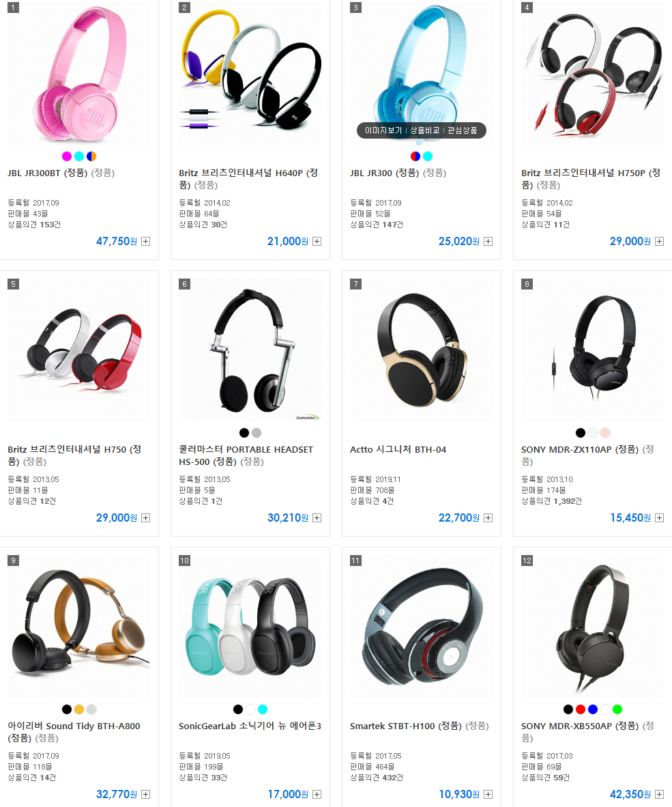Click plus icon beside 22,700원 price

point(488,518)
